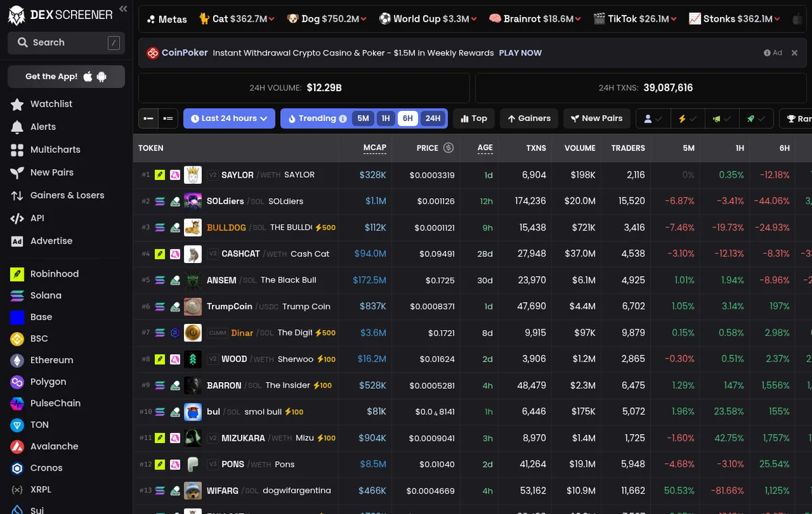Toggle the lightning boost filter
Screen dimensions: 812x514
[687, 118]
